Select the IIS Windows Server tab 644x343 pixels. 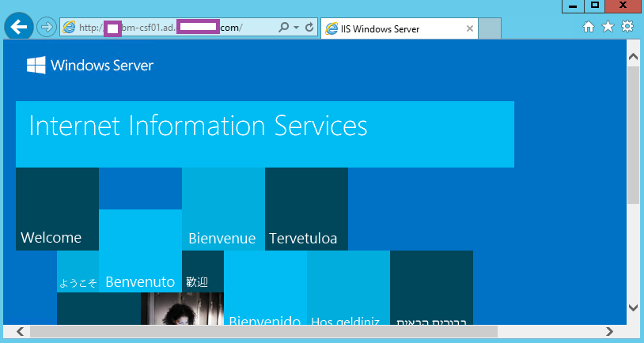point(400,28)
